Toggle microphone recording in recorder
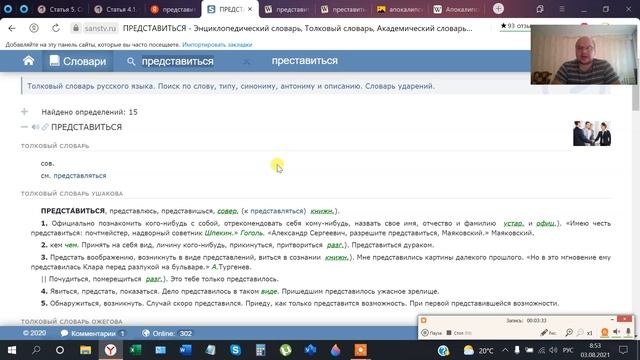 coord(628,333)
